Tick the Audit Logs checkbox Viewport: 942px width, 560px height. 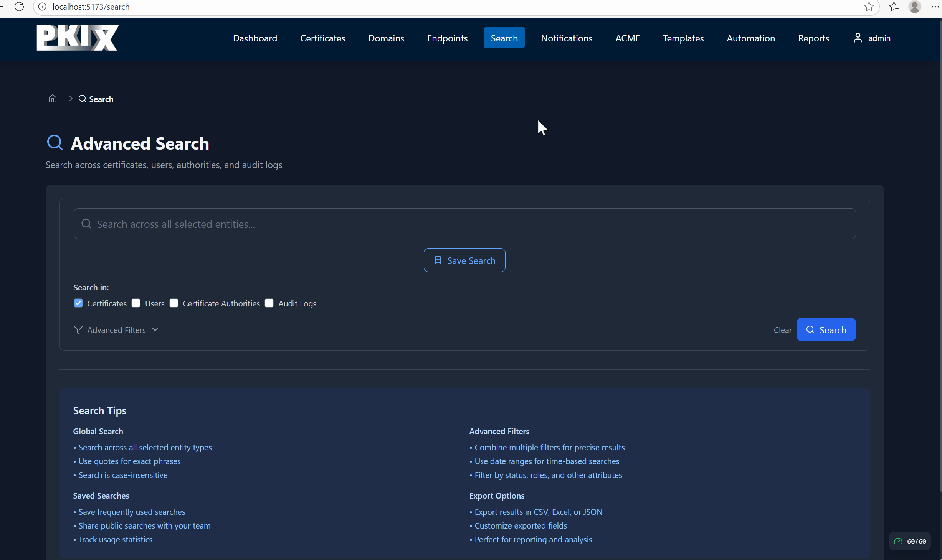coord(269,303)
